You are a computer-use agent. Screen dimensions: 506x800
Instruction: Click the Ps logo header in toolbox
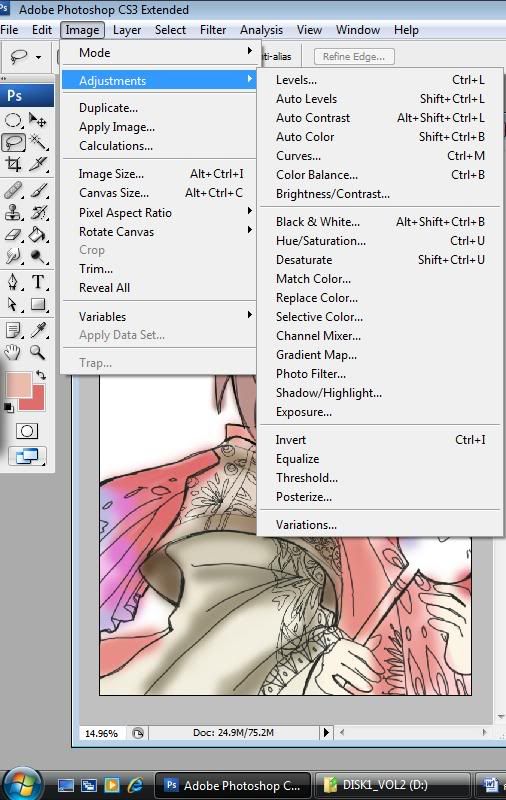(27, 96)
